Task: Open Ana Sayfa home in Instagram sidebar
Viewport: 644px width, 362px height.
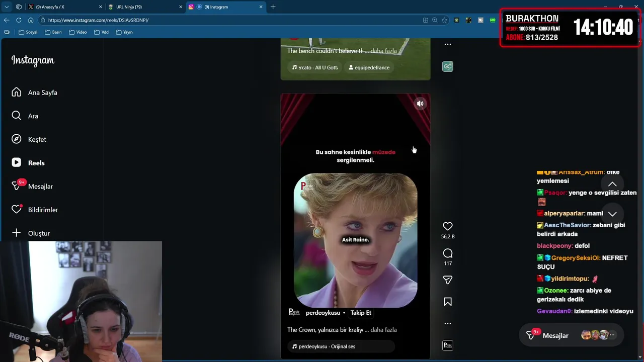Action: [x=34, y=93]
